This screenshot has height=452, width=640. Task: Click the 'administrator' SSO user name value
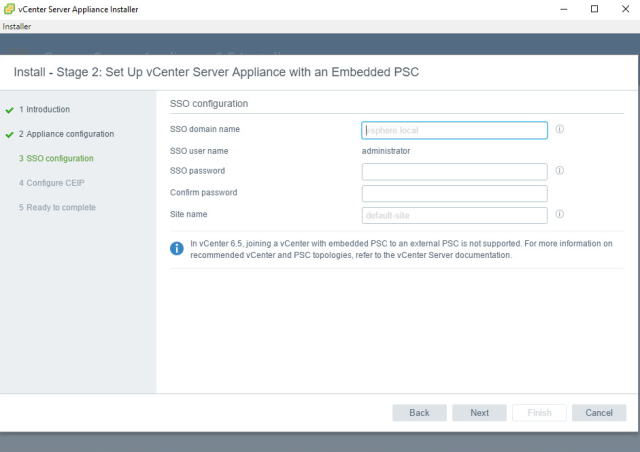click(x=386, y=151)
